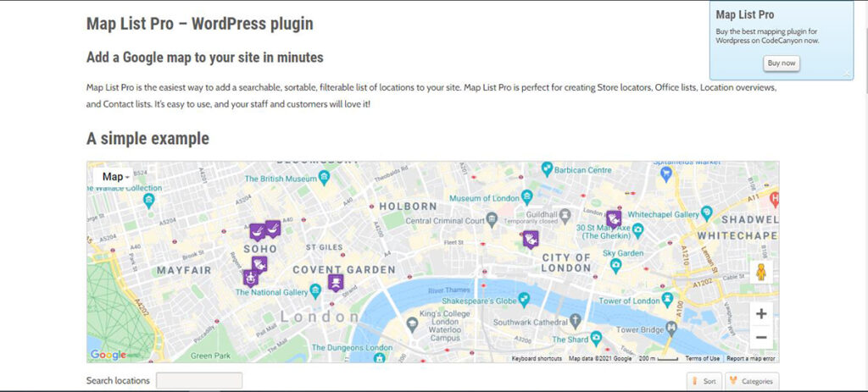Expand the Categories filter button
868x392 pixels.
[751, 381]
